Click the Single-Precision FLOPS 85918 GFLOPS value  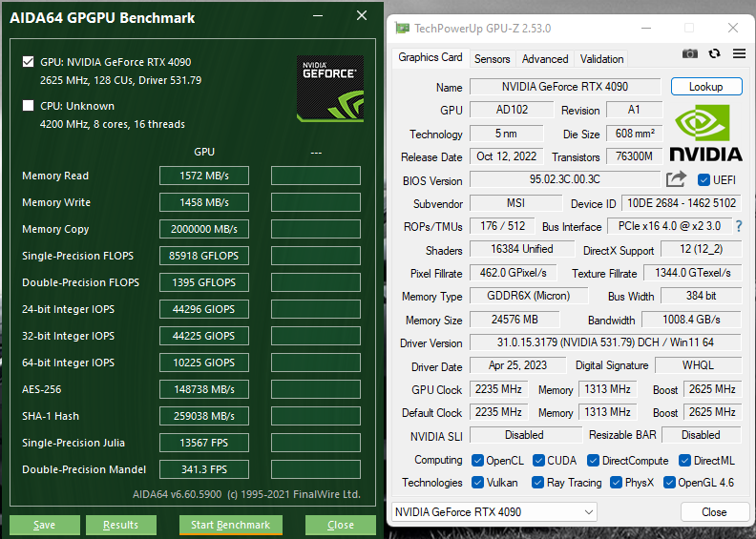[204, 256]
